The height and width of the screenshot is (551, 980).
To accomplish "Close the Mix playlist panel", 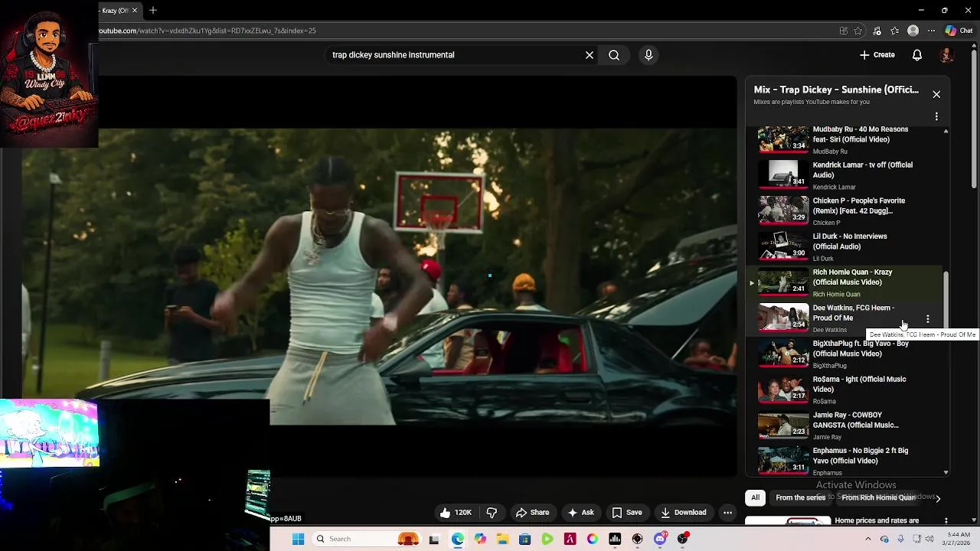I will (936, 94).
